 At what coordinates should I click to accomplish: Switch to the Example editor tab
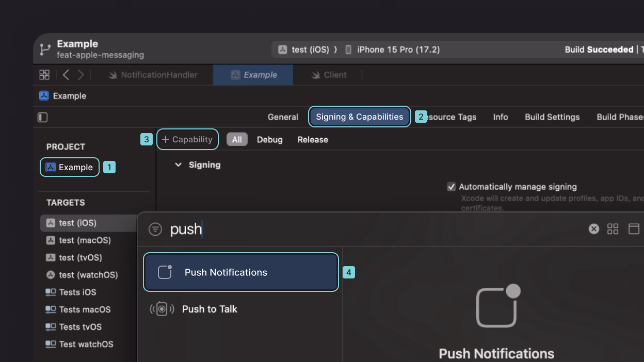tap(253, 75)
